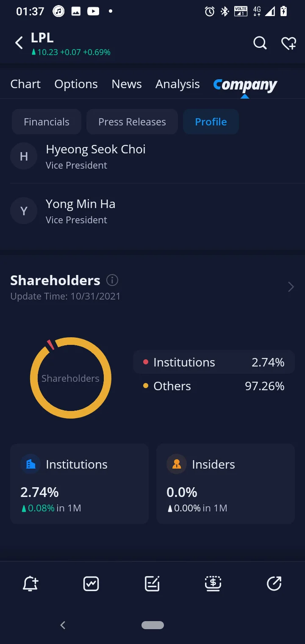Select the Institutions legend entry
The image size is (305, 644).
(214, 362)
